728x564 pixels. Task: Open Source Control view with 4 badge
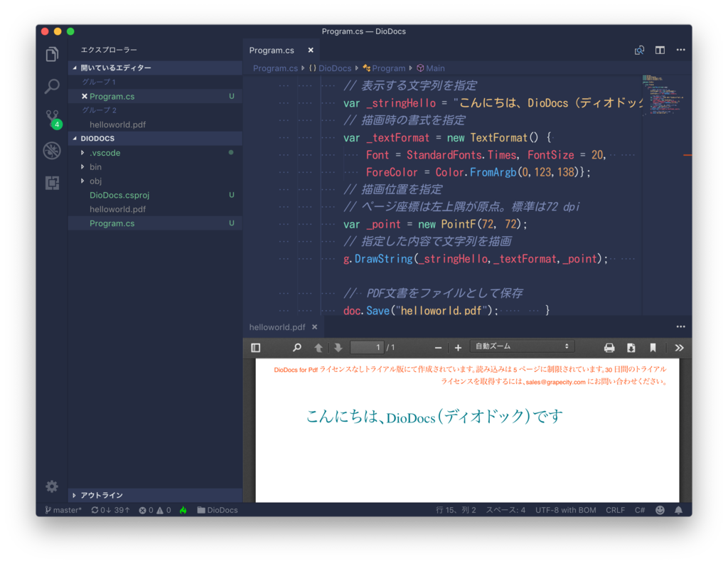tap(53, 119)
